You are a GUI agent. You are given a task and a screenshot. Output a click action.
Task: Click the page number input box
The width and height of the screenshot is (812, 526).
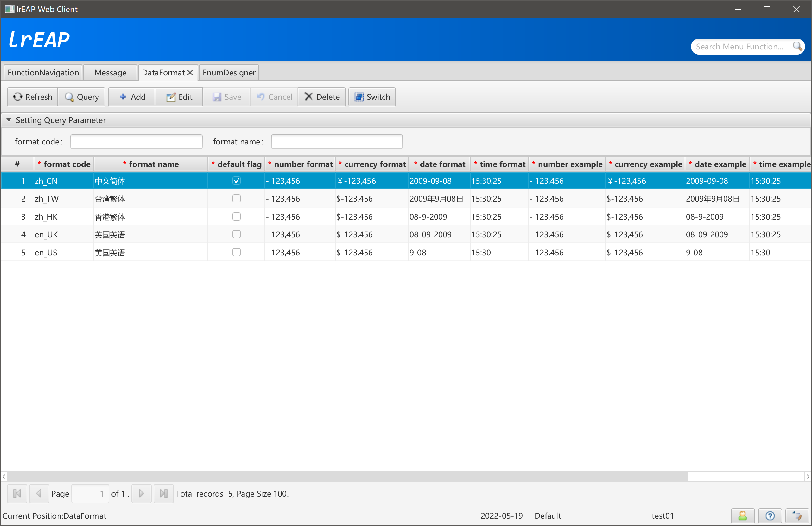click(90, 494)
